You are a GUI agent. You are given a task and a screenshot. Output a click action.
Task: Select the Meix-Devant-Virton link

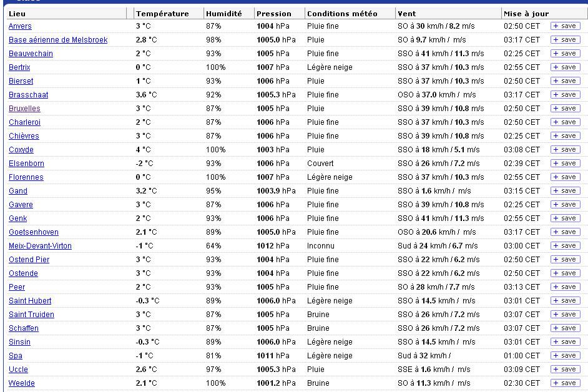[x=40, y=246]
